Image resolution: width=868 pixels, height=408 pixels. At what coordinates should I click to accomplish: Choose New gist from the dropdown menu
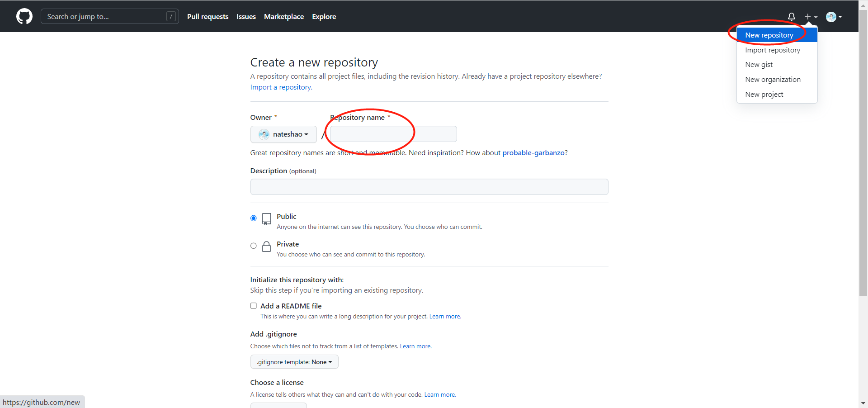[759, 65]
